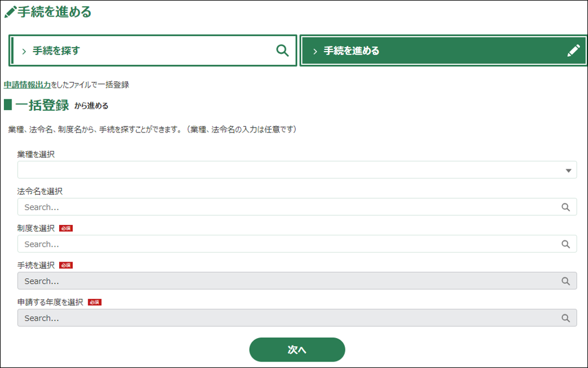
Task: Click the 一括登録 section heading
Action: point(42,105)
